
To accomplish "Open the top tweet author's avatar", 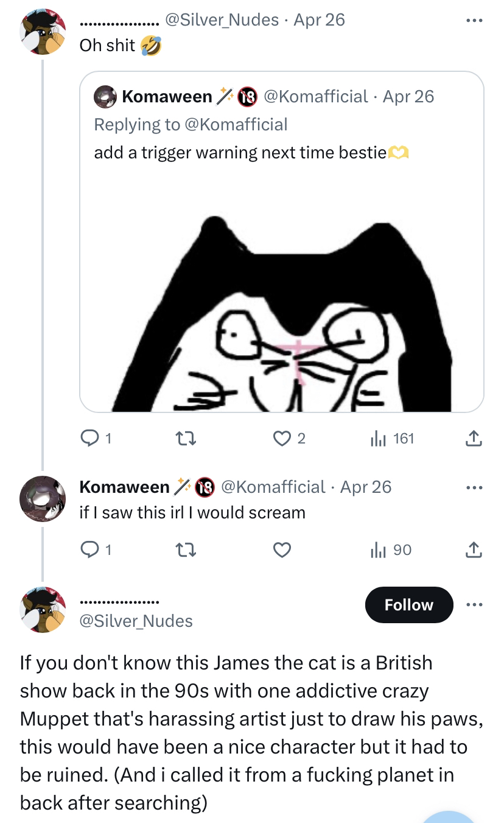I will 42,32.
